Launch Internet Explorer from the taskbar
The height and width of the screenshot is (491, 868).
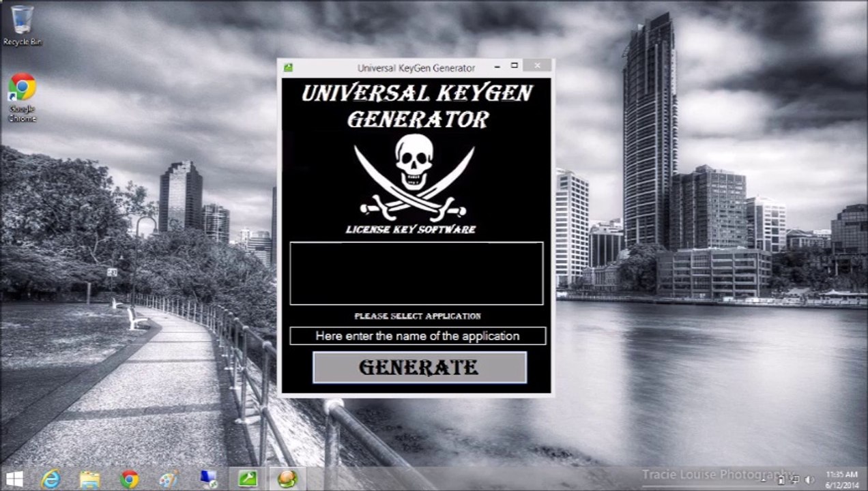coord(50,479)
